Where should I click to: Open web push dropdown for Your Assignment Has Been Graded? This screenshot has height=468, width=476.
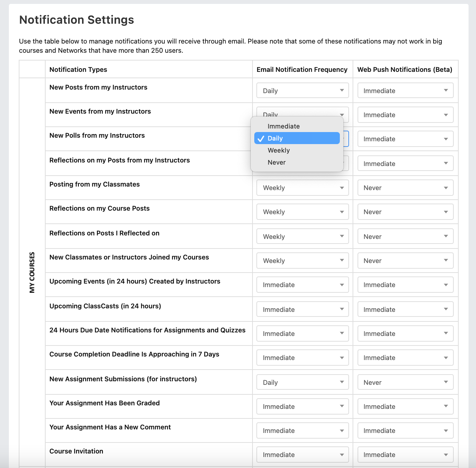(x=405, y=406)
